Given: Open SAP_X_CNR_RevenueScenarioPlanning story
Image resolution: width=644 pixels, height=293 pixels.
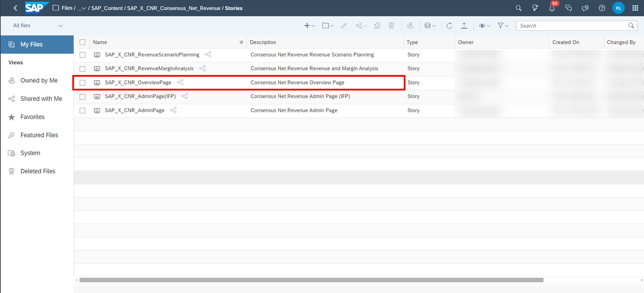Looking at the screenshot, I should pos(152,54).
